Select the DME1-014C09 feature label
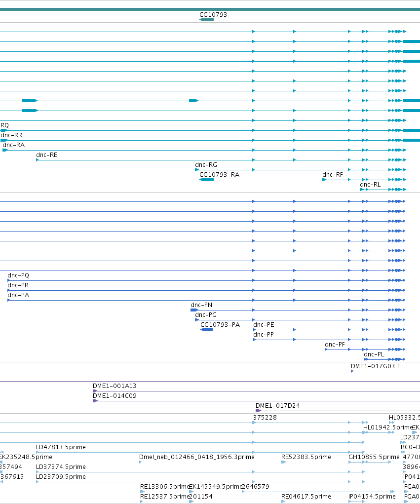Screen dimensions: 420x504 click(x=115, y=396)
